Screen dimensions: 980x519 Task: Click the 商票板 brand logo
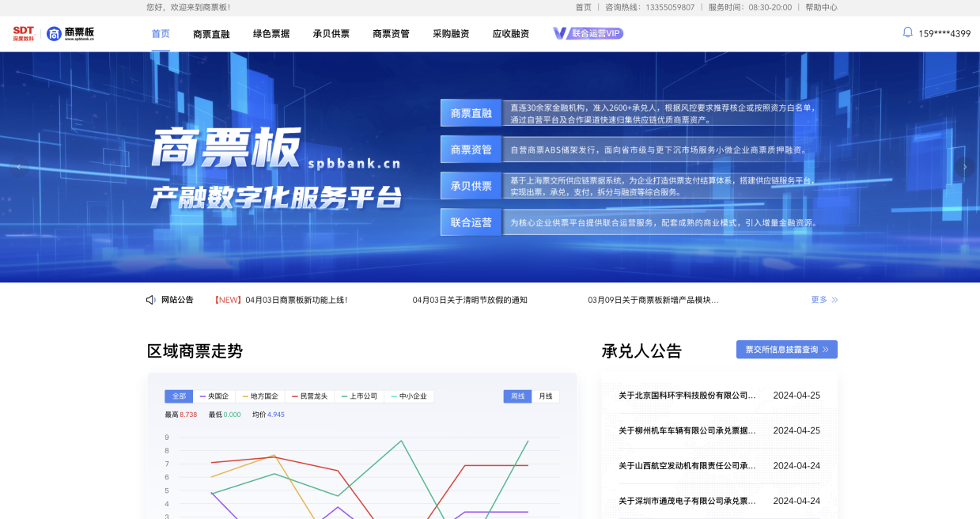71,33
